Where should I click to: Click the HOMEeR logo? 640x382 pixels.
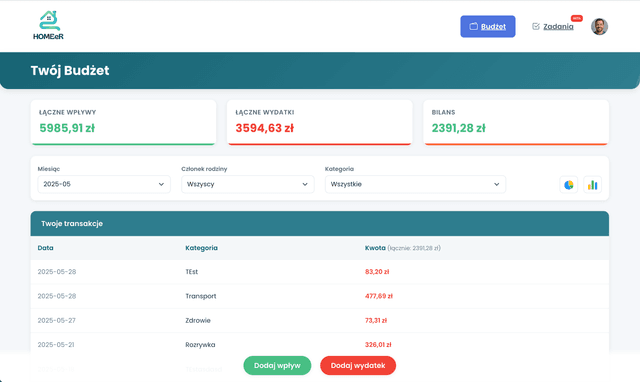48,25
